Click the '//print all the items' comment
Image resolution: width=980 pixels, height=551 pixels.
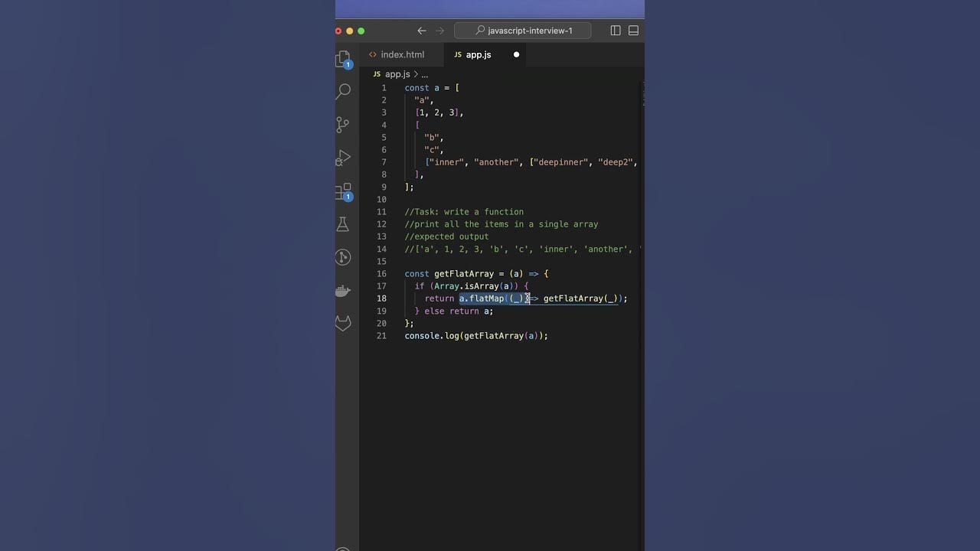pyautogui.click(x=501, y=224)
